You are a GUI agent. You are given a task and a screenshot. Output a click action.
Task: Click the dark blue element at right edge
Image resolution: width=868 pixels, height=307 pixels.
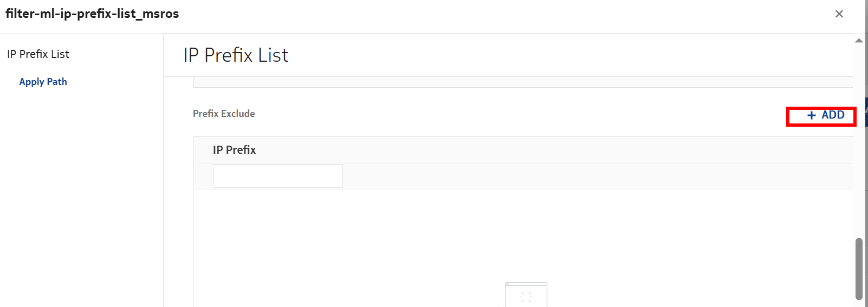click(866, 112)
